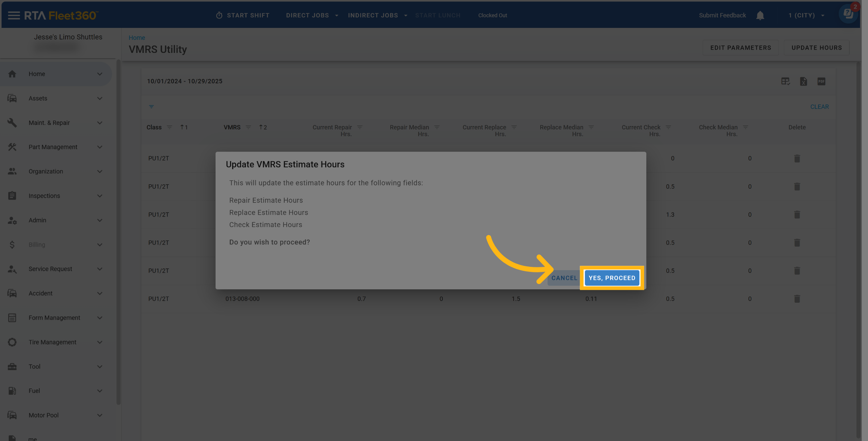Viewport: 868px width, 441px height.
Task: Open column chooser table icon
Action: (x=785, y=81)
